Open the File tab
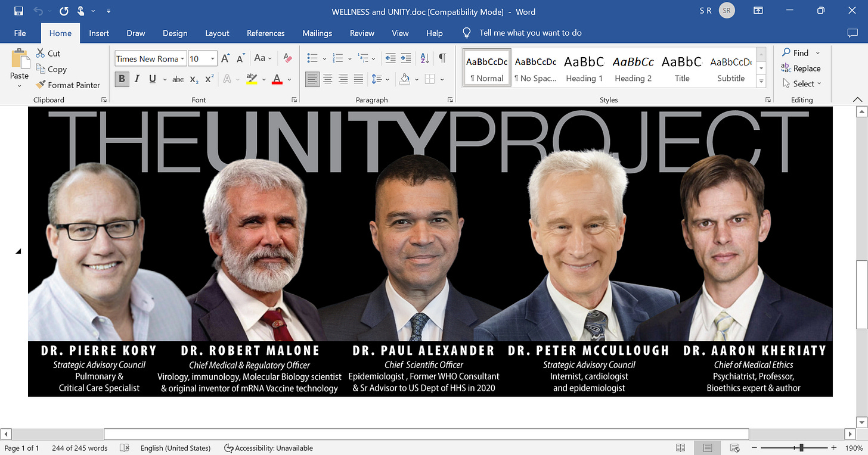The height and width of the screenshot is (455, 868). [x=20, y=33]
